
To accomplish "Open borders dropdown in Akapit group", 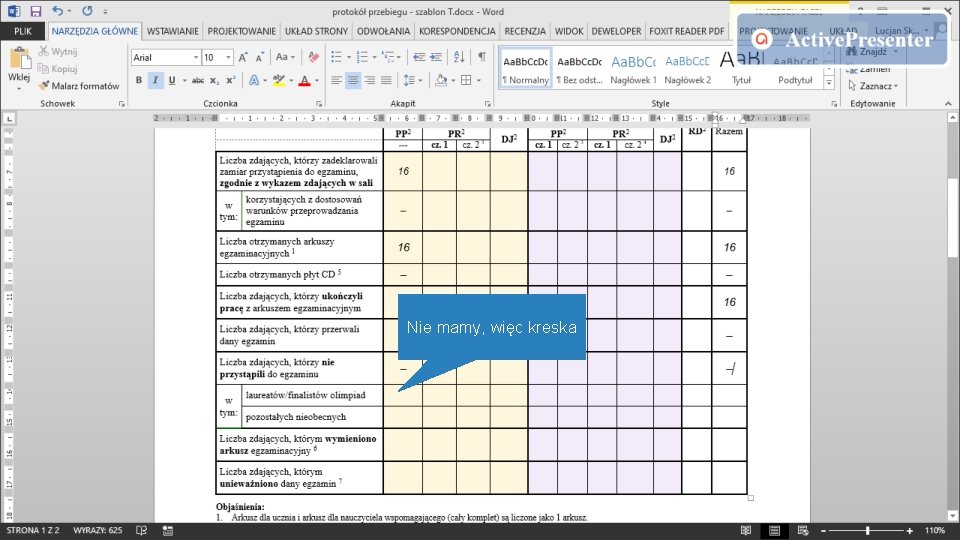I will (479, 80).
